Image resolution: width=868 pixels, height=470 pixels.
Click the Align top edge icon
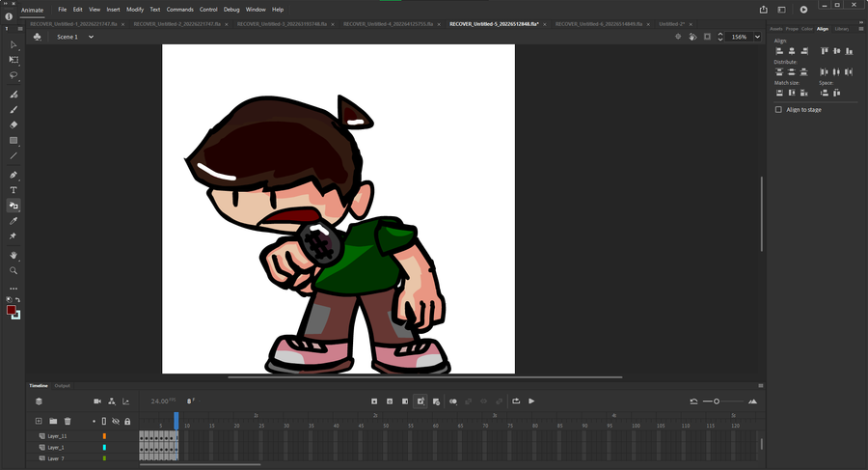coord(825,51)
